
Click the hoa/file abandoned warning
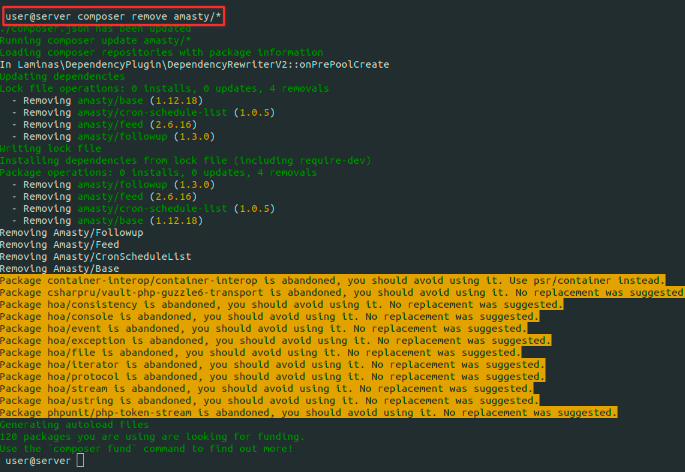[x=261, y=353]
